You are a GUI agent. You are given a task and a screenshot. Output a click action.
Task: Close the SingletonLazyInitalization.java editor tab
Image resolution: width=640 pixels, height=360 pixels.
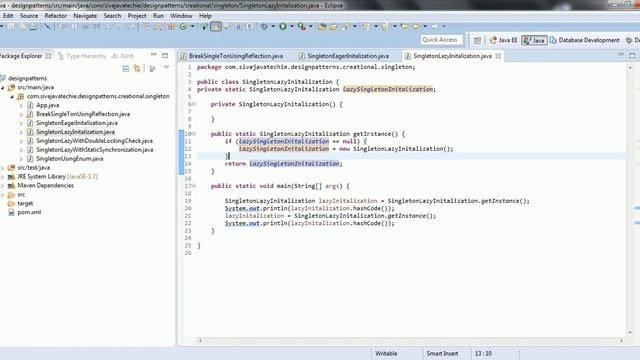coord(498,56)
